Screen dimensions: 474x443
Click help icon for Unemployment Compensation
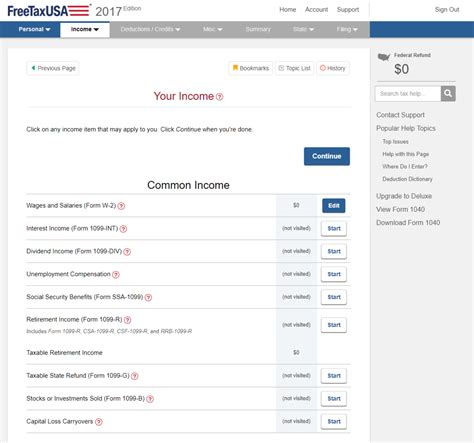(x=116, y=275)
